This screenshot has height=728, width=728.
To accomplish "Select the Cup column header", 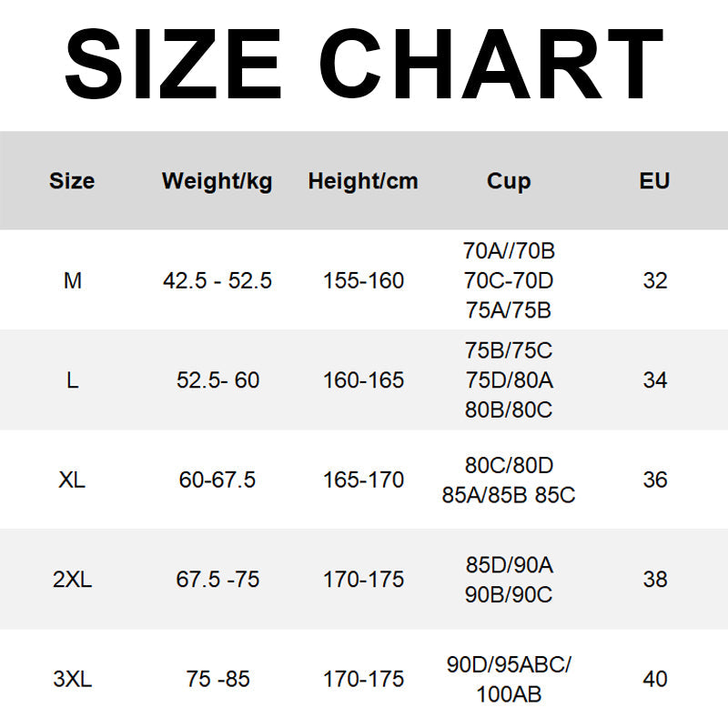I will pos(509,181).
